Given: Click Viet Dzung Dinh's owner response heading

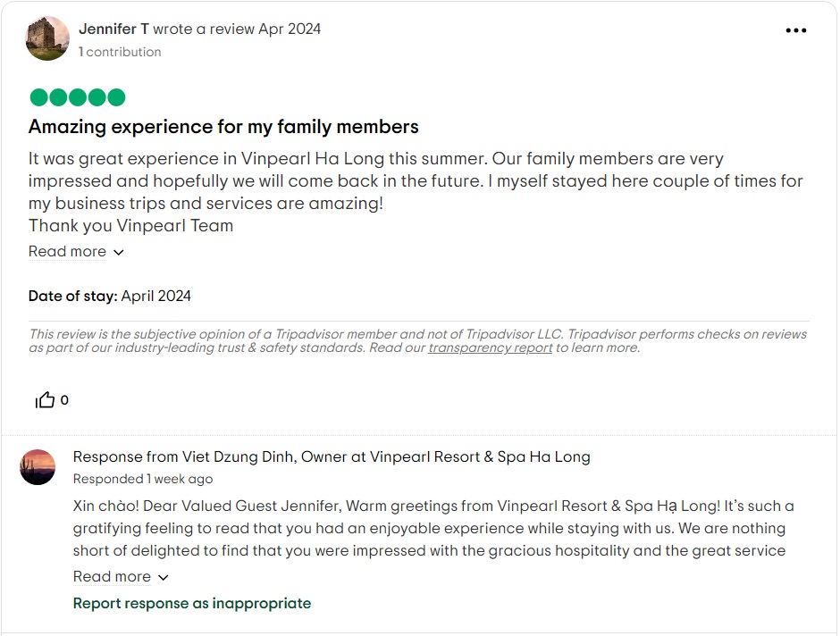Looking at the screenshot, I should pos(331,456).
